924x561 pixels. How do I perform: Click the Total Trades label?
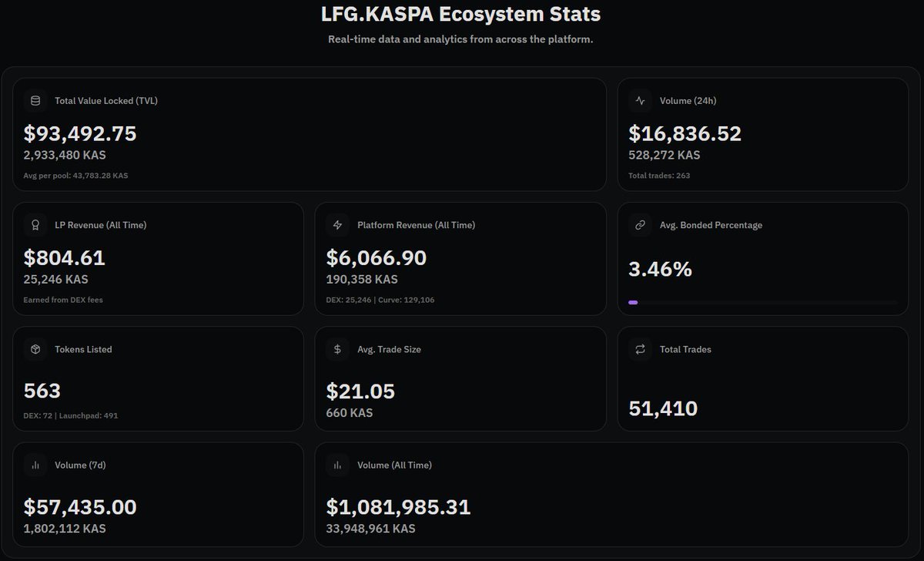685,349
